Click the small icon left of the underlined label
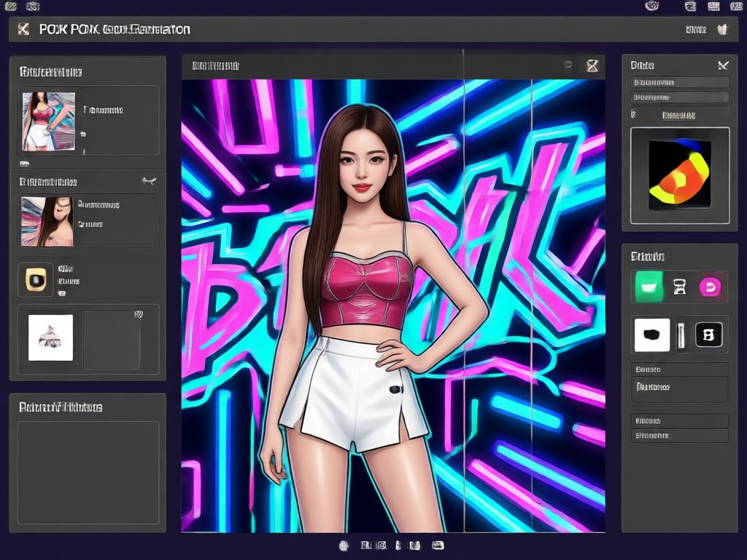747x560 pixels. tap(634, 114)
